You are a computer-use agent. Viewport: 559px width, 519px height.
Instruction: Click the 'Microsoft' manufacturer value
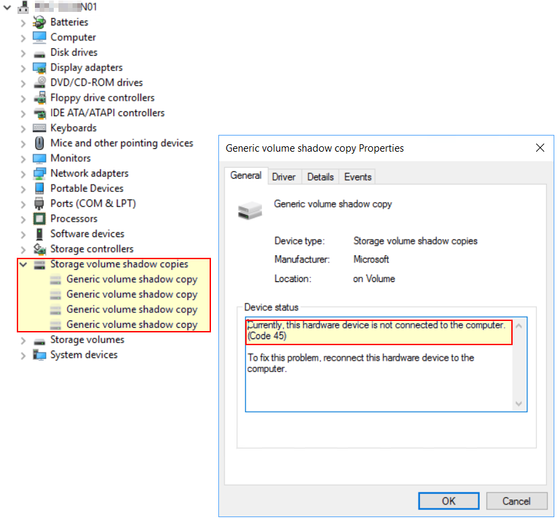(x=371, y=260)
